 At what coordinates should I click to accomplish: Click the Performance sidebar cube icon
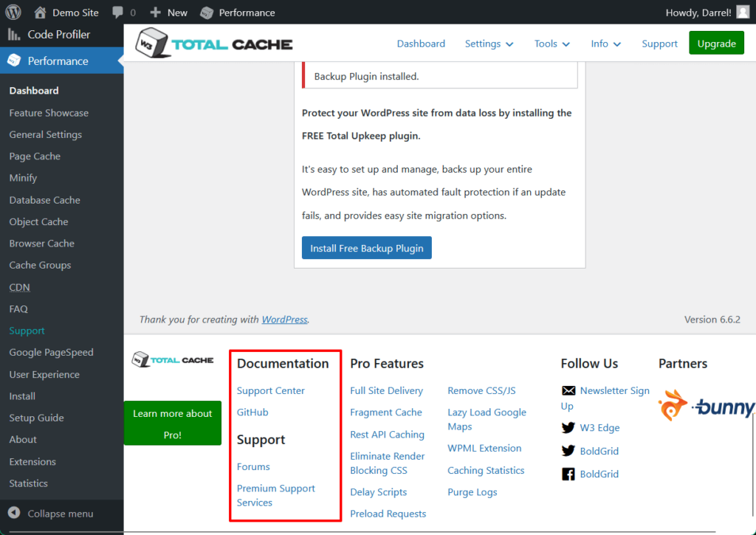(15, 61)
